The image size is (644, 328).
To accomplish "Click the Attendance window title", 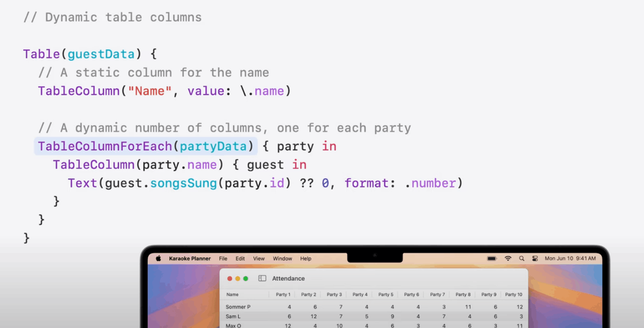I will (x=288, y=278).
